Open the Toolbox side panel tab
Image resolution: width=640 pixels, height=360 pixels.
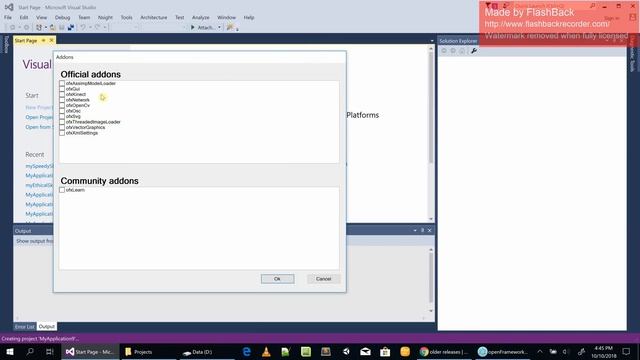tap(6, 44)
